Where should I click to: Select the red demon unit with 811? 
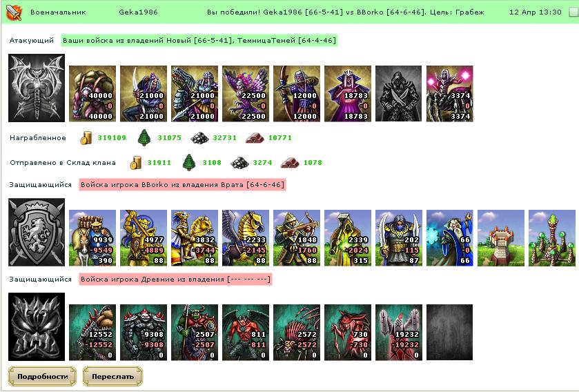pyautogui.click(x=246, y=332)
